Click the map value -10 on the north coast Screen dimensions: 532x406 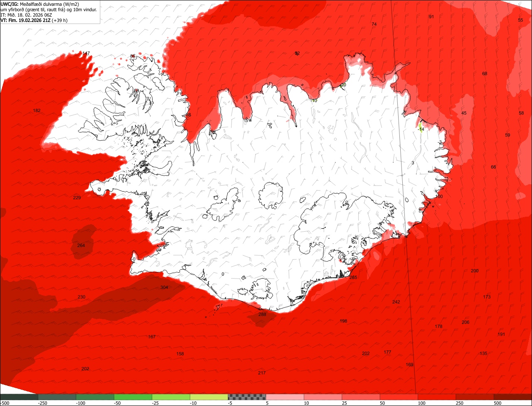pos(314,100)
